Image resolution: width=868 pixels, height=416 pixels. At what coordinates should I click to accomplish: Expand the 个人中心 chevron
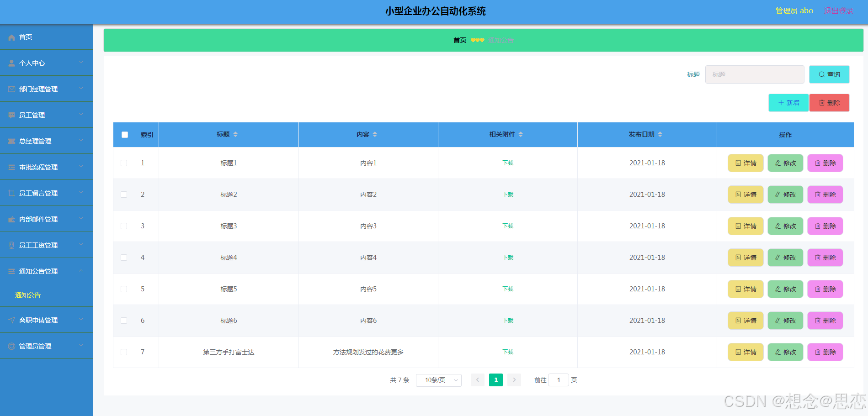pyautogui.click(x=81, y=63)
